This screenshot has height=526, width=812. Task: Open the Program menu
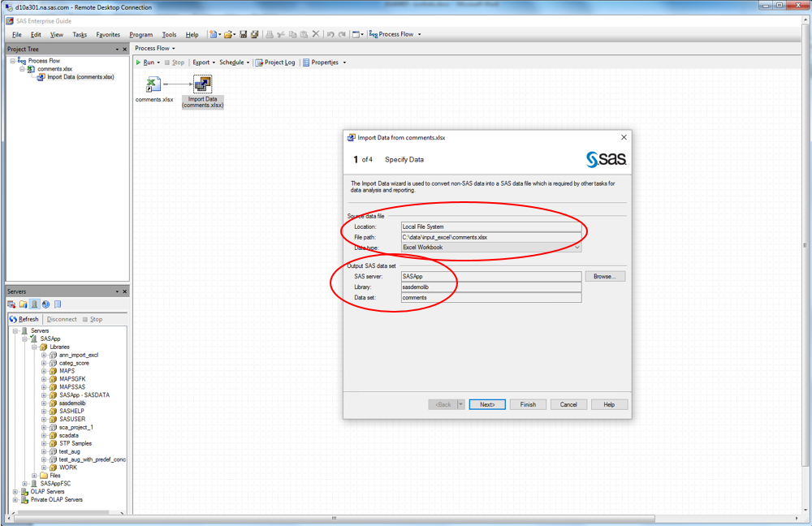[x=140, y=35]
